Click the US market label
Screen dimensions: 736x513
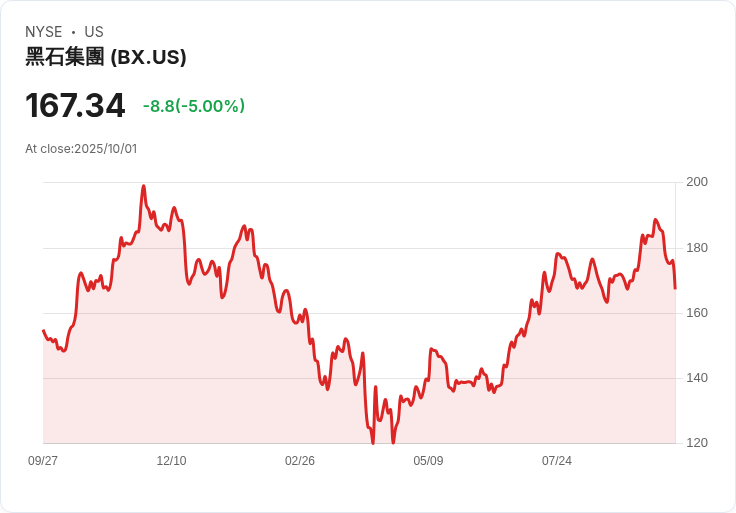tap(94, 32)
